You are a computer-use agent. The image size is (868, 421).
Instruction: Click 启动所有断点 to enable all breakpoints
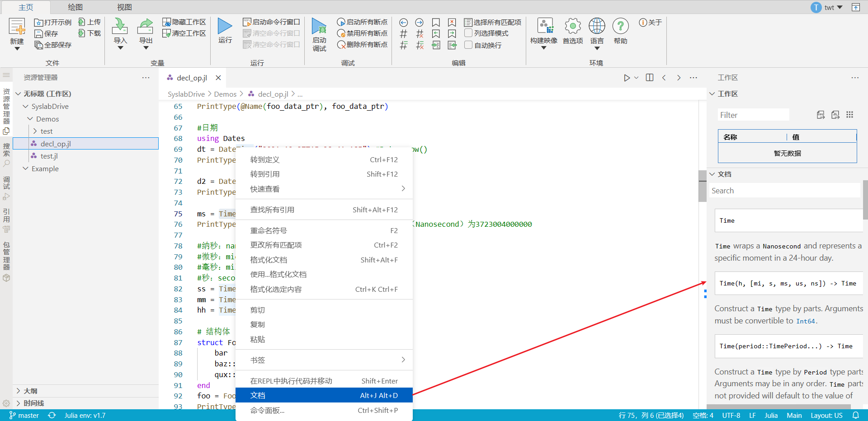[x=362, y=22]
